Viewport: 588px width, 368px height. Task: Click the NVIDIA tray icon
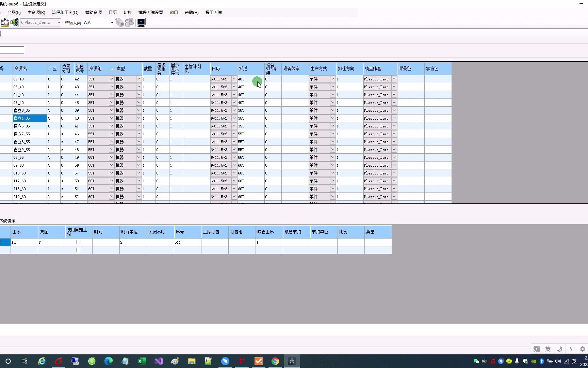pyautogui.click(x=534, y=361)
